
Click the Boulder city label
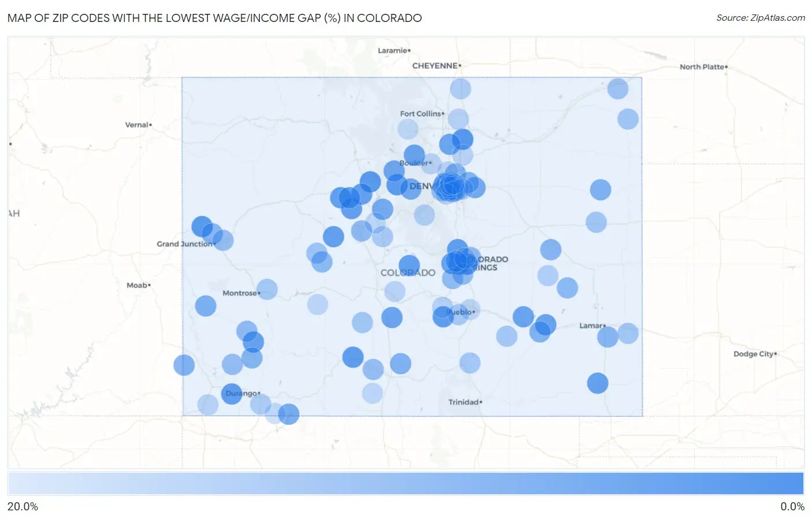[415, 163]
